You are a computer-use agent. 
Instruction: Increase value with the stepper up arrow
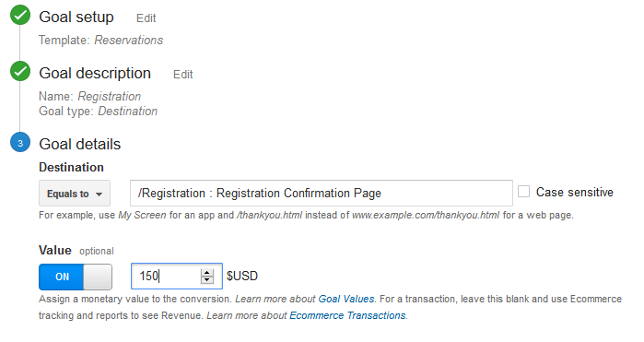[207, 273]
